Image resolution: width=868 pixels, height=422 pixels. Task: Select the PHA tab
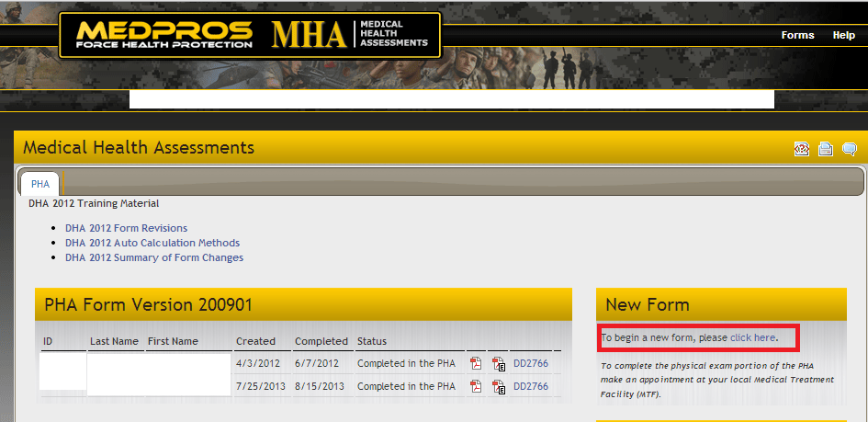pos(39,184)
